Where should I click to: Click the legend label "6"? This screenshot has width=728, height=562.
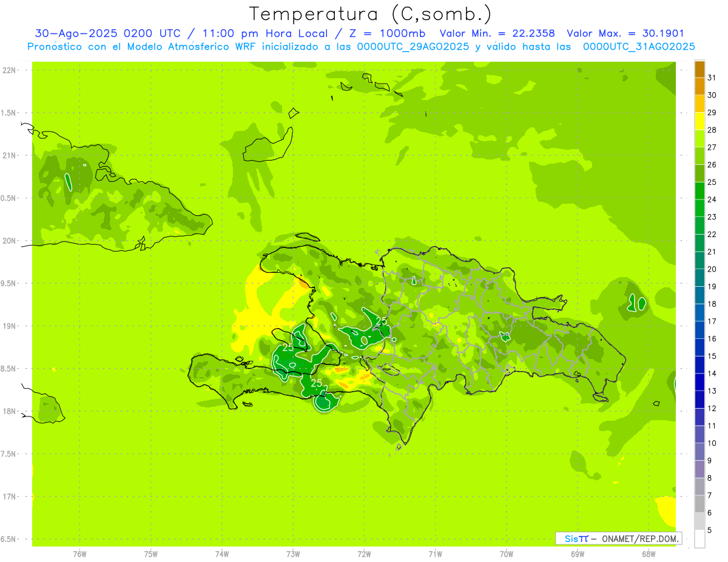[x=709, y=513]
